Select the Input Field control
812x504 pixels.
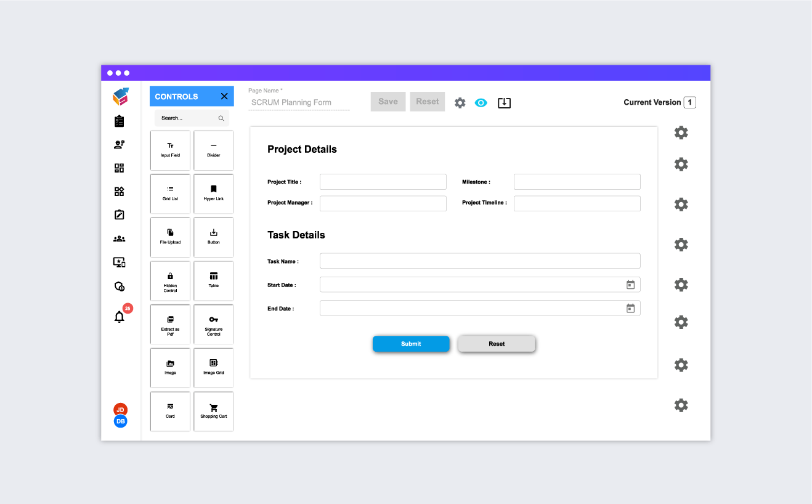[x=170, y=150]
